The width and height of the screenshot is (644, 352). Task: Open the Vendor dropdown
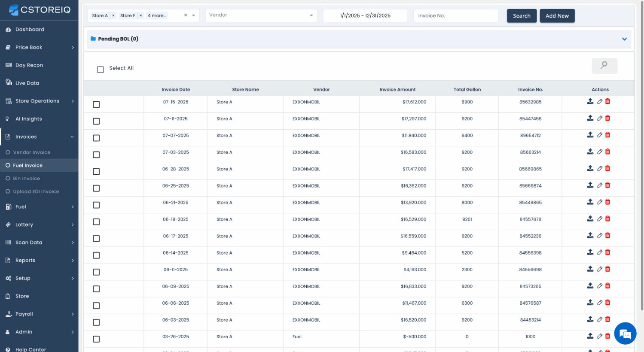261,15
